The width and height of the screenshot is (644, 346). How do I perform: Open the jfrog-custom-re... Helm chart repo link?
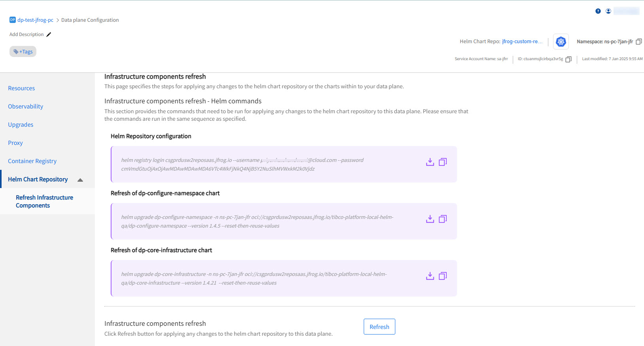pyautogui.click(x=522, y=42)
